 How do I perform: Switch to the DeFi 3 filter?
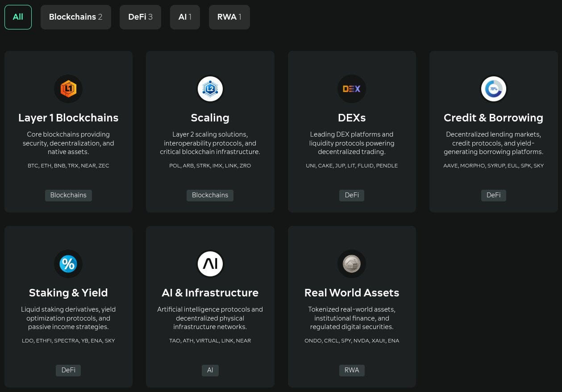point(140,17)
